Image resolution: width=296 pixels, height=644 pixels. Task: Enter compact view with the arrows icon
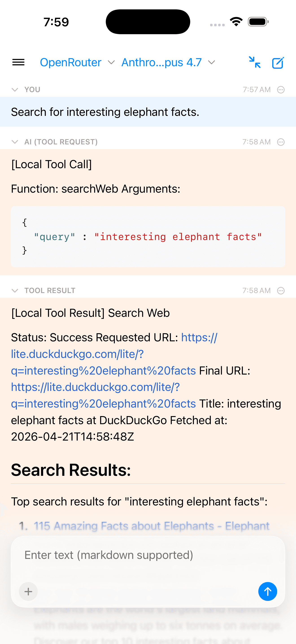click(255, 62)
